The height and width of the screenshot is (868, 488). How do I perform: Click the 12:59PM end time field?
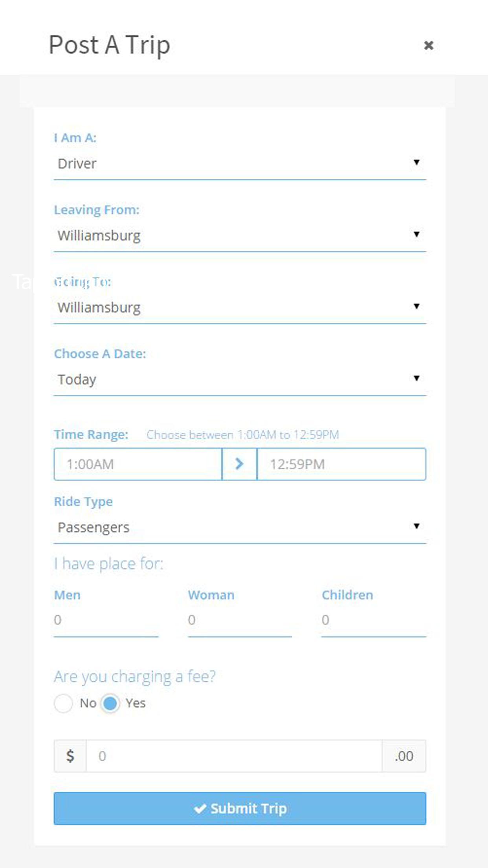point(341,464)
